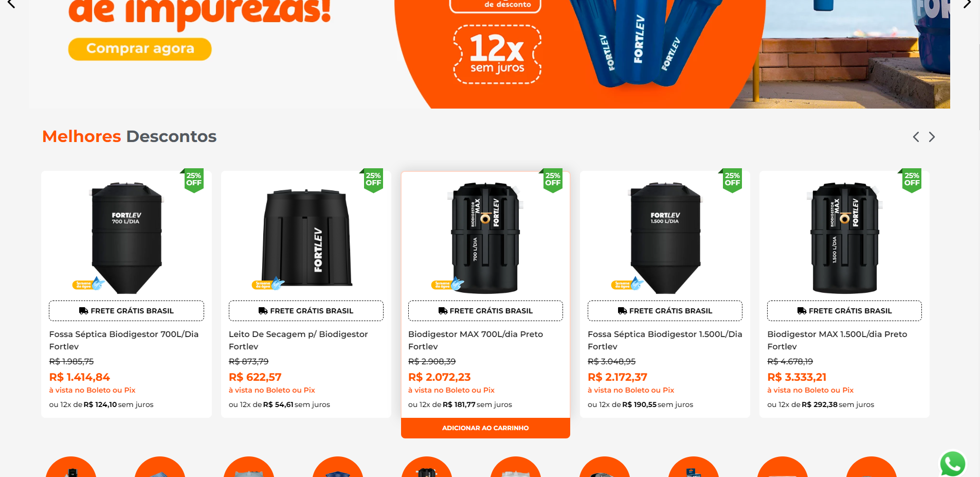This screenshot has height=477, width=980.
Task: Open the WhatsApp chat icon
Action: tap(953, 464)
